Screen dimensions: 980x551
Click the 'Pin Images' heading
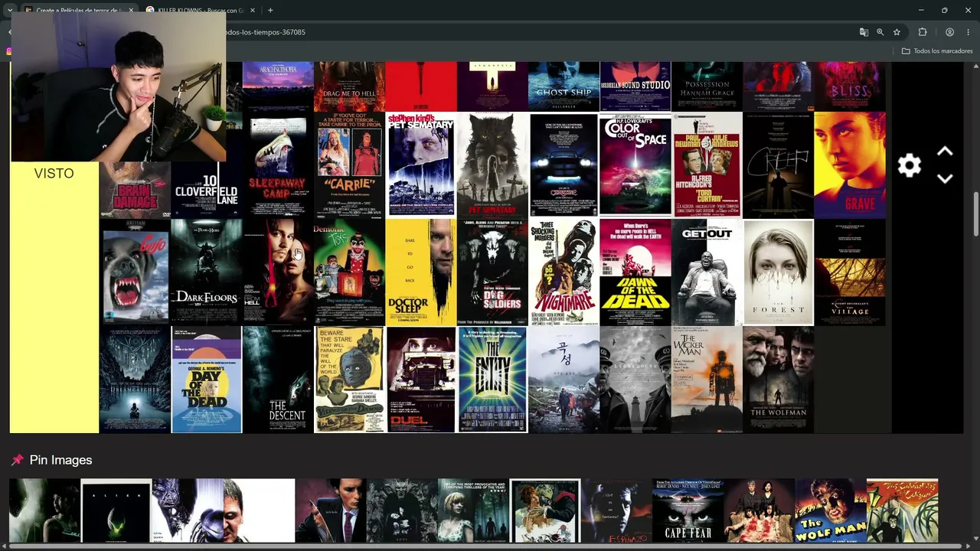[x=60, y=460]
